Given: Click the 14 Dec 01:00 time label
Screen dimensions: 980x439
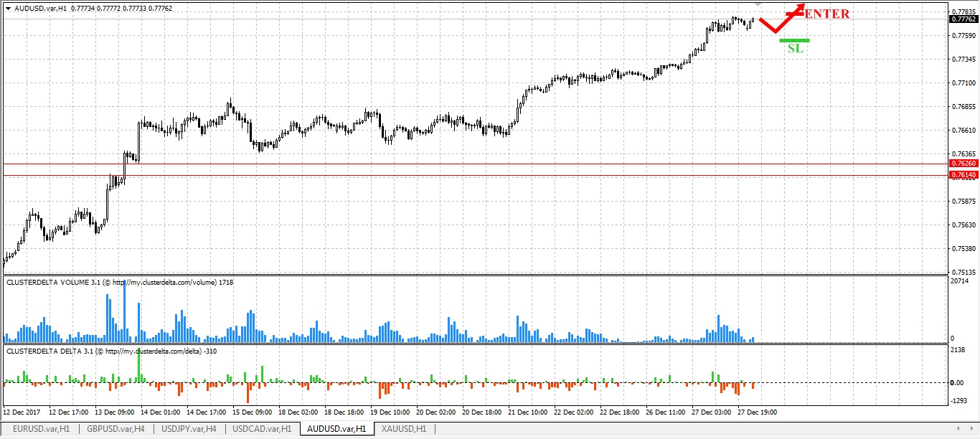Looking at the screenshot, I should [161, 413].
